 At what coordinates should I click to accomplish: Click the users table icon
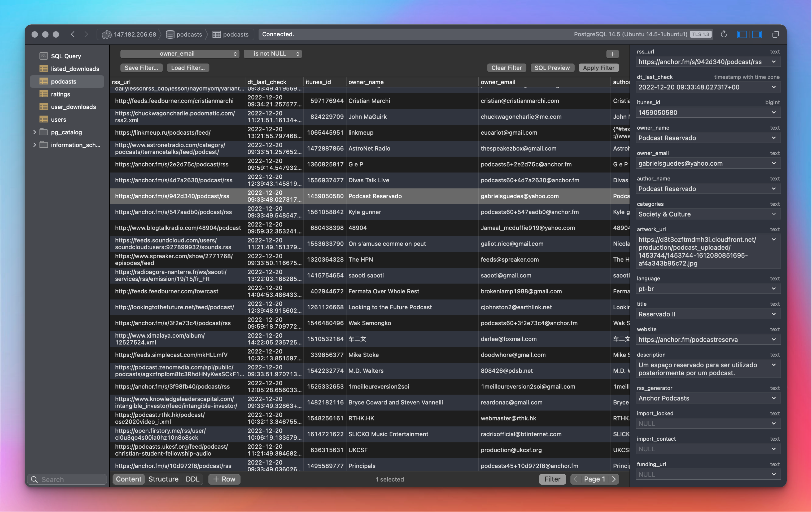[43, 119]
